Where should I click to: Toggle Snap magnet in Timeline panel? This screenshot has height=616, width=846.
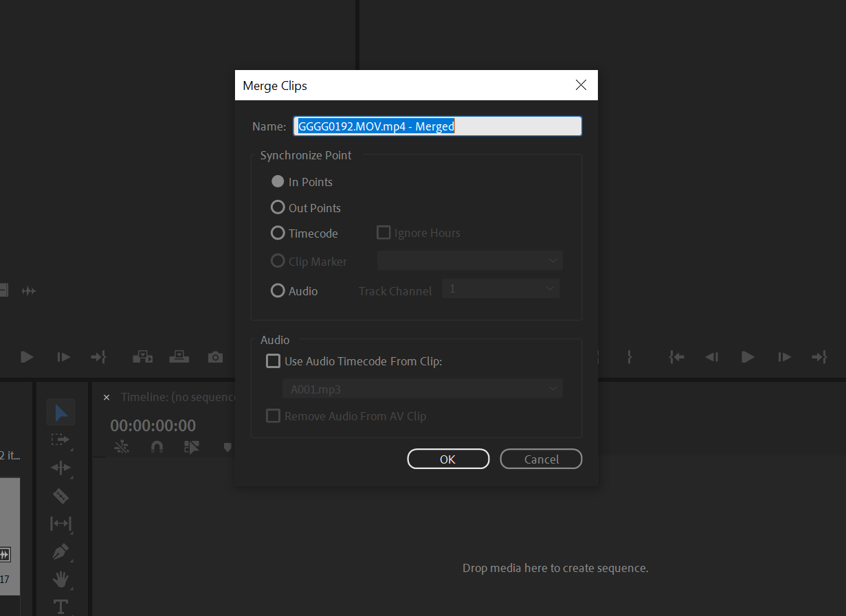(157, 447)
